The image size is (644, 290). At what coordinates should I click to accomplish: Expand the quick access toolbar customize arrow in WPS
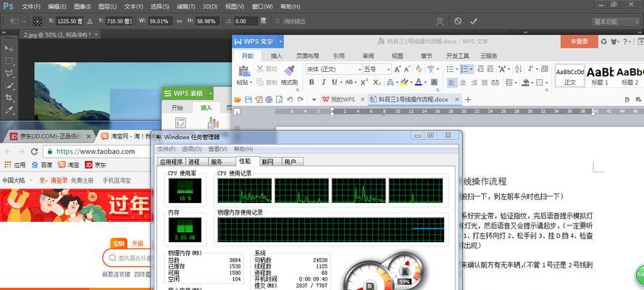[x=314, y=99]
